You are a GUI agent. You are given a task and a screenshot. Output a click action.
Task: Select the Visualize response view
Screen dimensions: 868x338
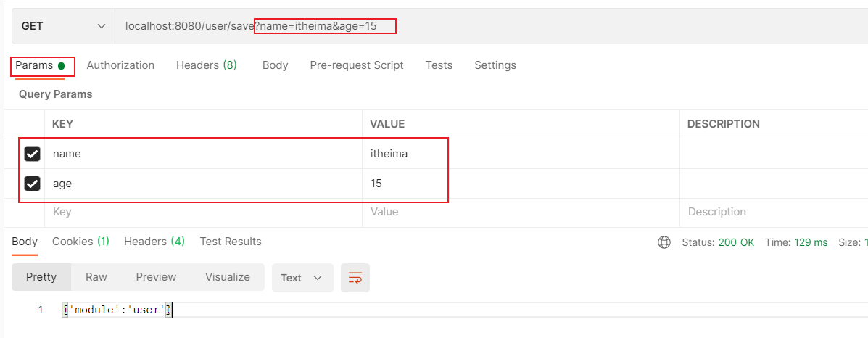[228, 277]
